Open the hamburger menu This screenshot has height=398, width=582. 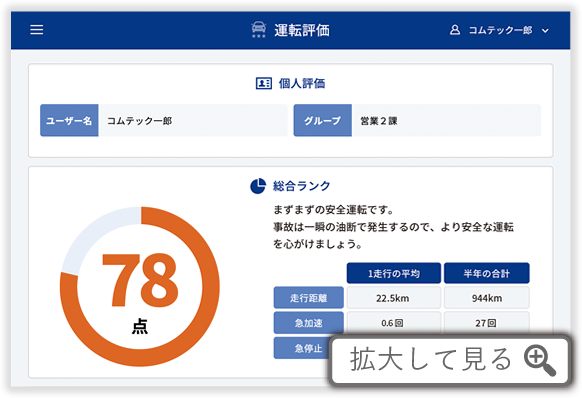(x=36, y=30)
